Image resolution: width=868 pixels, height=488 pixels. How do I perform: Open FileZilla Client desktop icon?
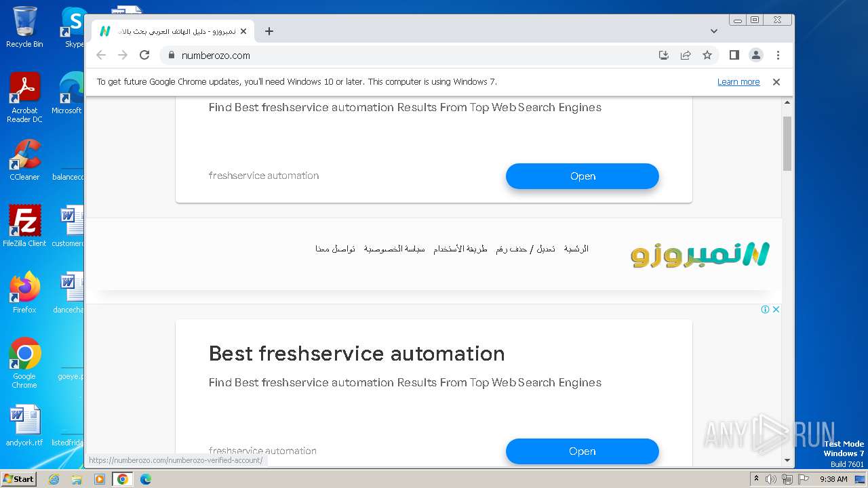(24, 226)
